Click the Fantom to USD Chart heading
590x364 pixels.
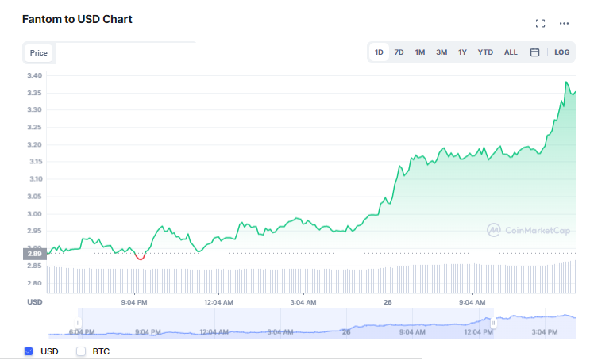click(x=77, y=19)
